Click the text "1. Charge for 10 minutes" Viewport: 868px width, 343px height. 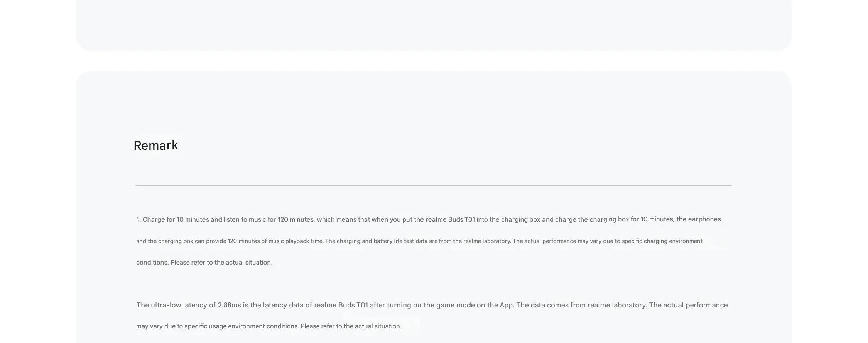pos(172,219)
